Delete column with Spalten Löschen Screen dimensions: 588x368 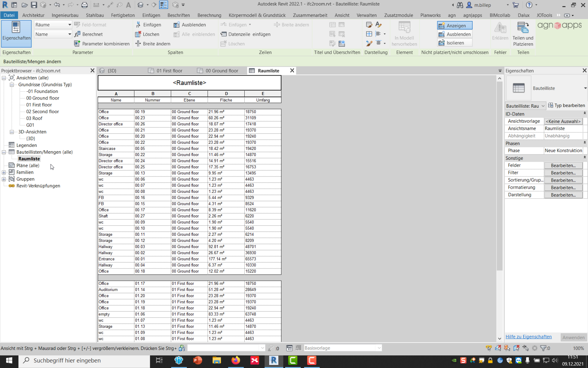click(x=147, y=34)
